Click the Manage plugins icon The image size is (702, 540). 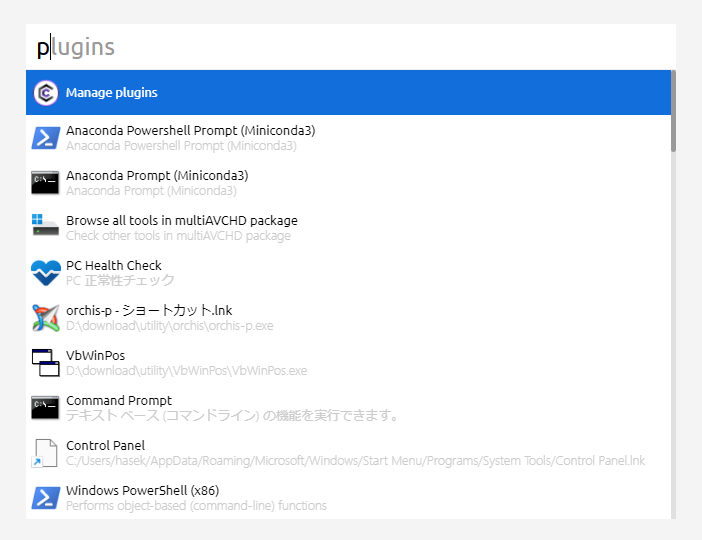[x=46, y=93]
